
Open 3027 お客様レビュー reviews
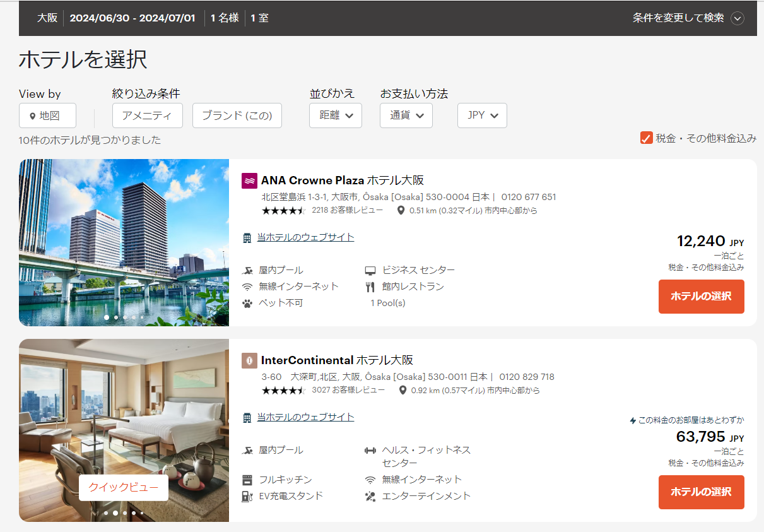(348, 390)
